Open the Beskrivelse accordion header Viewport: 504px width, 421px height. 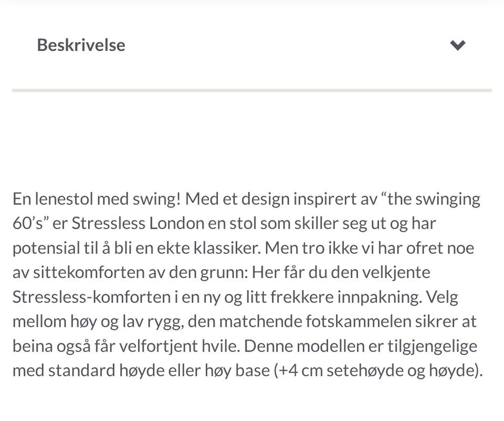81,45
